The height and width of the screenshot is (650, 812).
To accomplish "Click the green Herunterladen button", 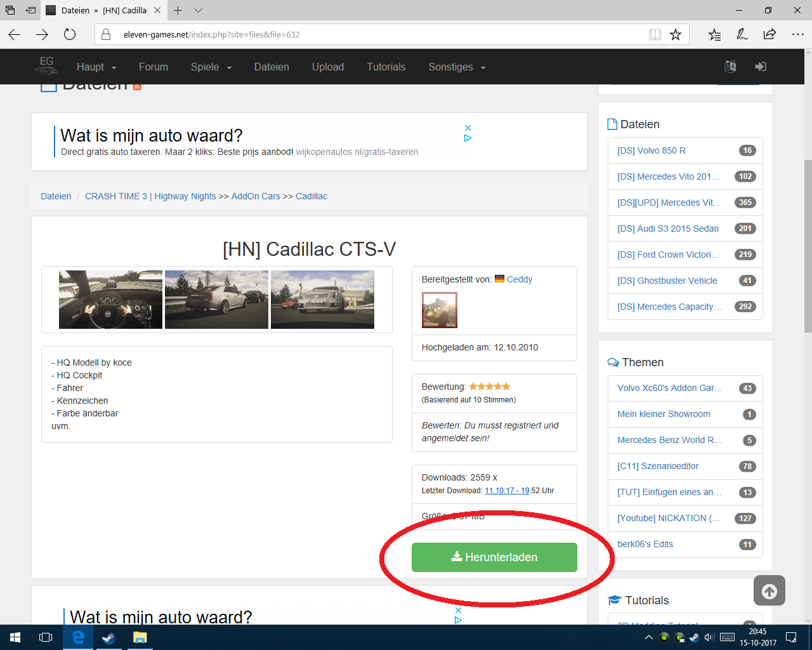I will pyautogui.click(x=494, y=557).
